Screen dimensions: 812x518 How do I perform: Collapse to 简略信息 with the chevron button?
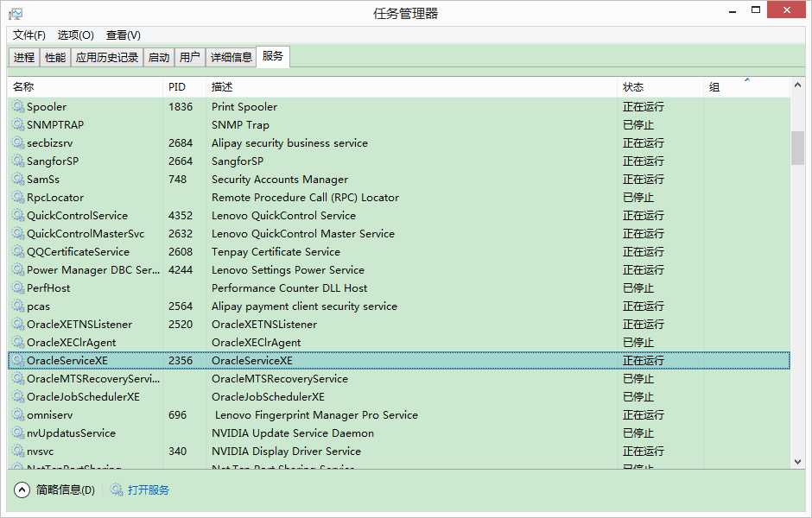(x=22, y=490)
